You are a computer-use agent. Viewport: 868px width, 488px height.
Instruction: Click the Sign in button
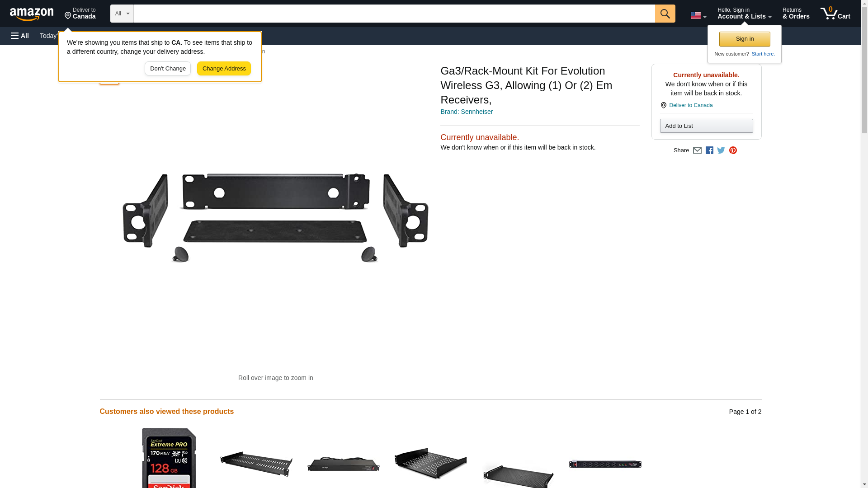745,39
